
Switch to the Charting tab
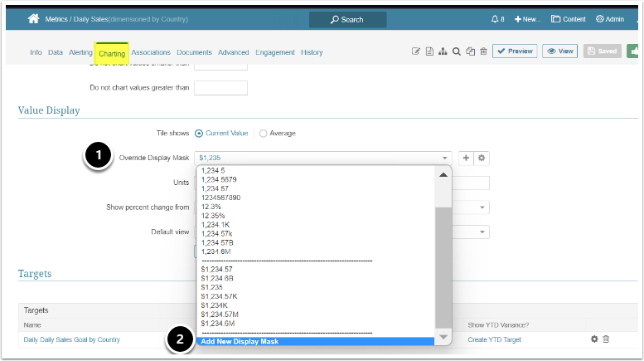click(x=112, y=53)
